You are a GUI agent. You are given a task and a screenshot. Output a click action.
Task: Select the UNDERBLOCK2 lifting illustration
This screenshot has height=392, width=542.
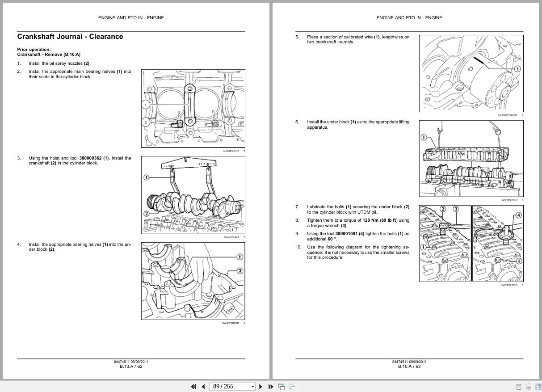click(471, 158)
